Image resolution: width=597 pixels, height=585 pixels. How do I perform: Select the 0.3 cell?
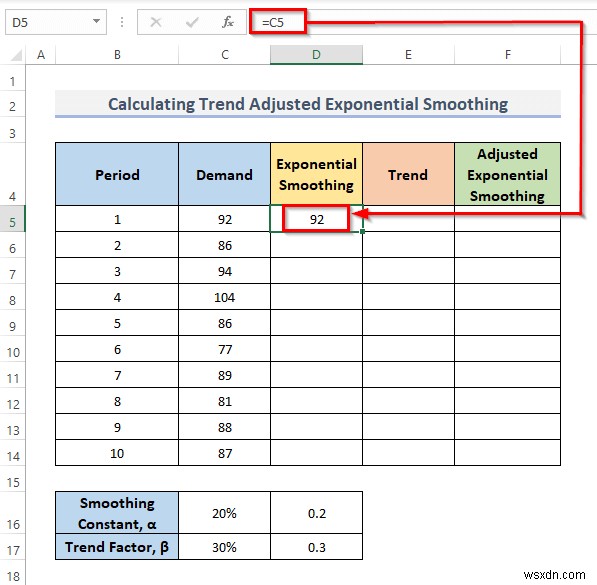(316, 547)
